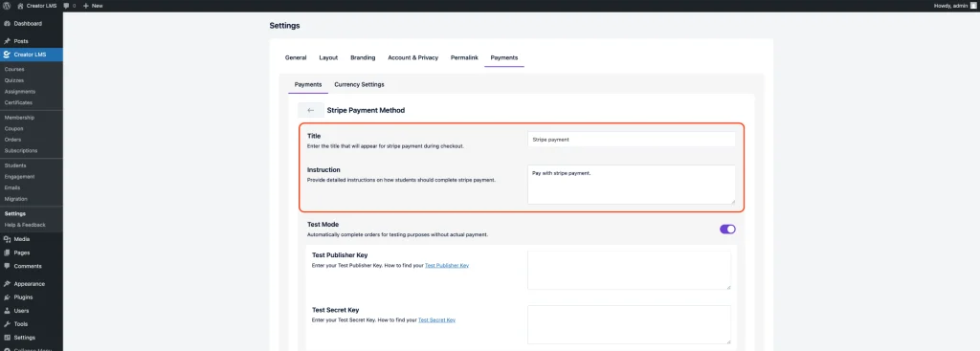
Task: Click the WordPress logo icon in admin bar
Action: pos(7,6)
